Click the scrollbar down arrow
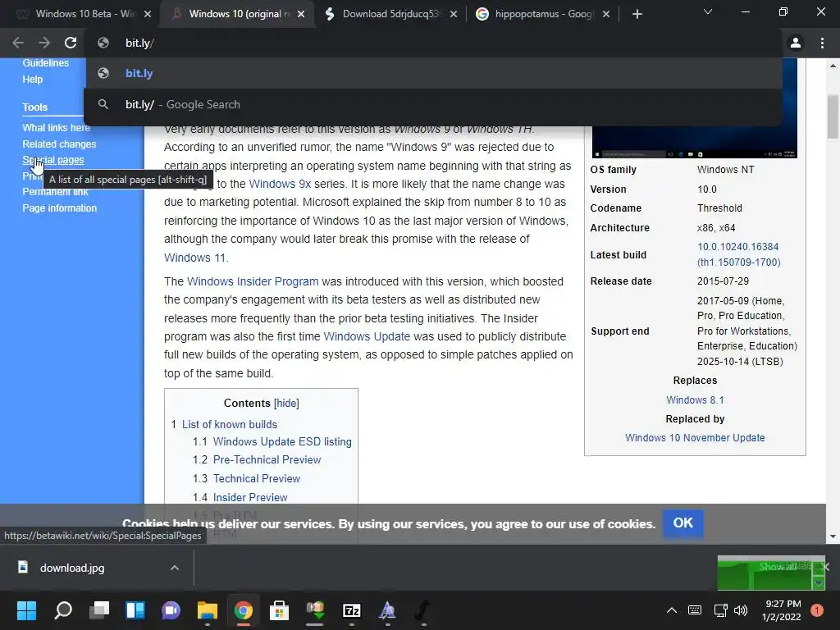This screenshot has width=840, height=630. [833, 536]
